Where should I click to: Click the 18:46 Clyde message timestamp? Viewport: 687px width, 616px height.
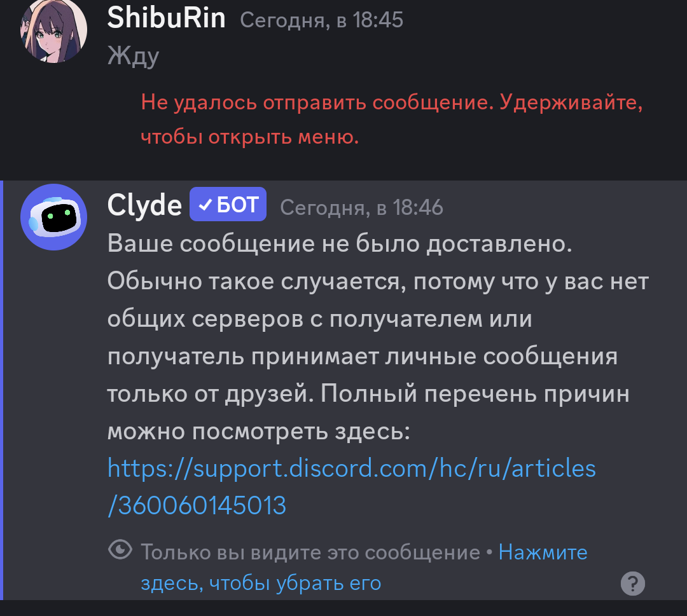(x=361, y=207)
